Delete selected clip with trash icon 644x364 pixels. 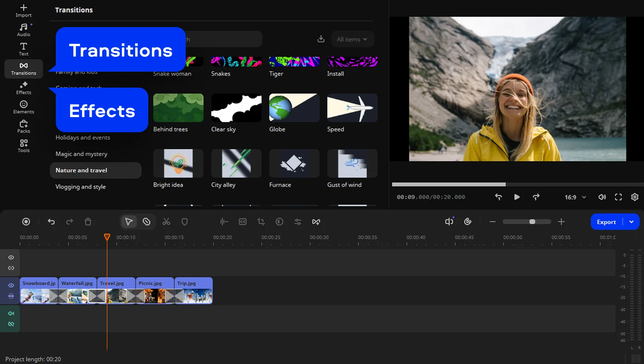click(x=88, y=222)
